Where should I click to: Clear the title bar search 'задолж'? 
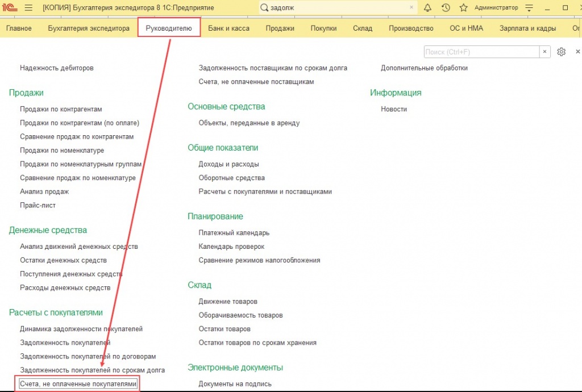411,7
